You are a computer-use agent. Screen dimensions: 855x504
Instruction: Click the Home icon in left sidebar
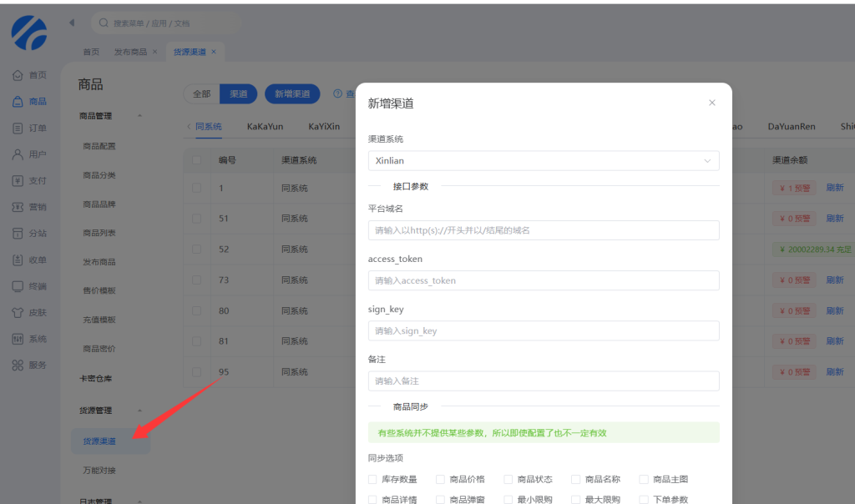click(x=18, y=75)
